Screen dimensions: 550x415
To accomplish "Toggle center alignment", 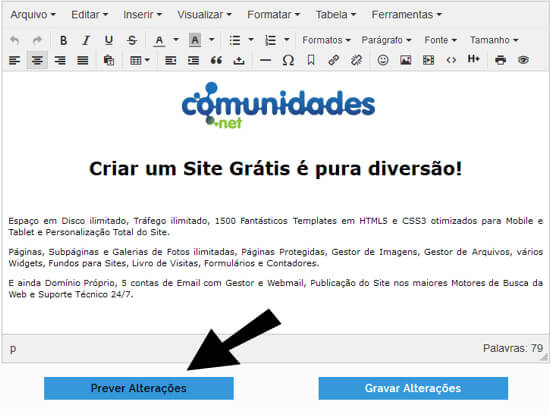I will [37, 60].
